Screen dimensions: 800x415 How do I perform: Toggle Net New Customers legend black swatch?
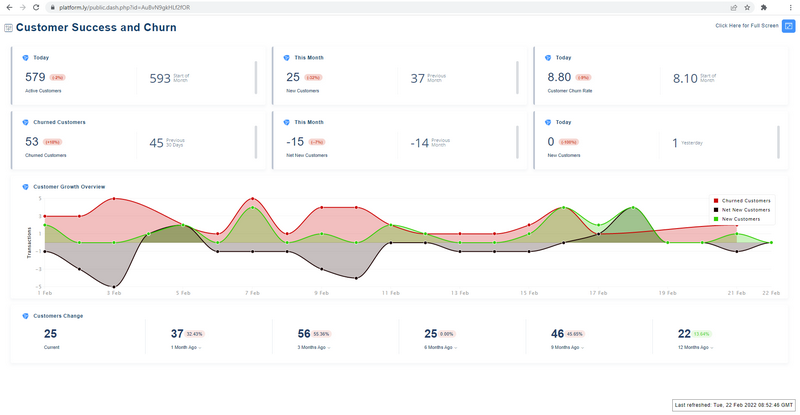[716, 210]
